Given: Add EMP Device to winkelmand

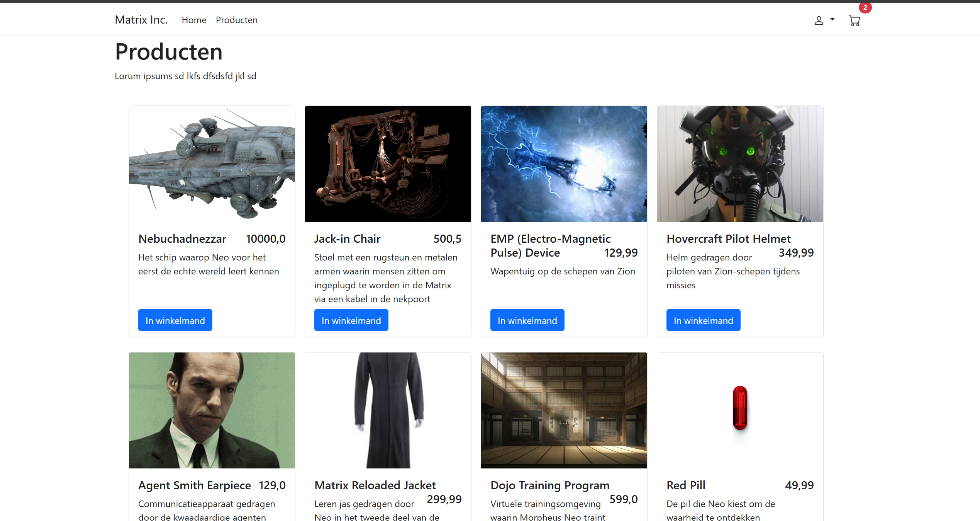Looking at the screenshot, I should (527, 320).
